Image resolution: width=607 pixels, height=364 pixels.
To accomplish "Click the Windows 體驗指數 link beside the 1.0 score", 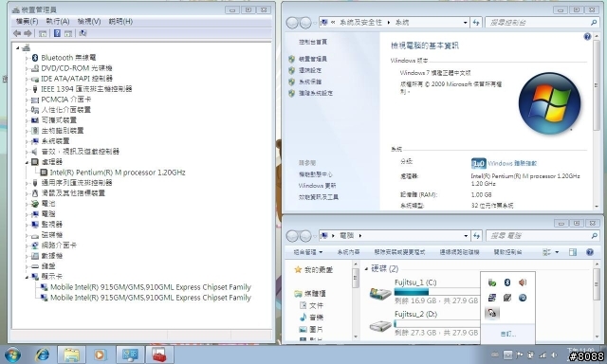I will click(512, 164).
